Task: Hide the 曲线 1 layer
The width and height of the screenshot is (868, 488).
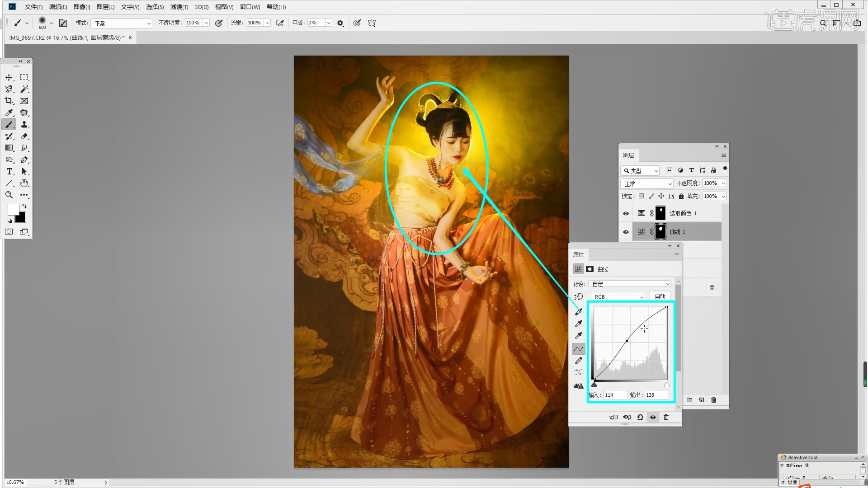Action: point(626,232)
